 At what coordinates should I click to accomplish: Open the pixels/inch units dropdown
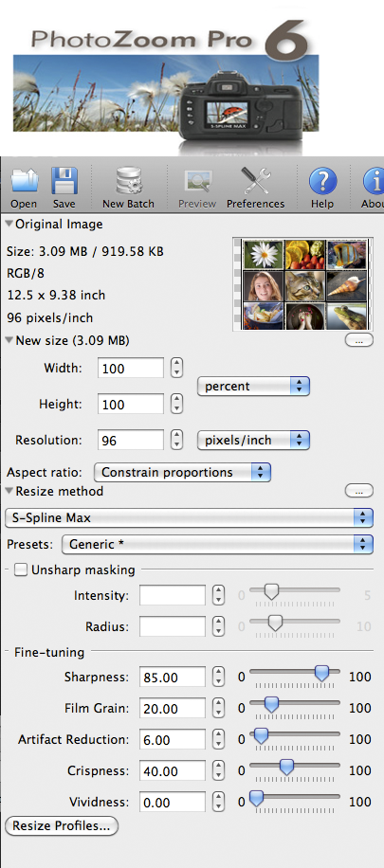pyautogui.click(x=253, y=441)
